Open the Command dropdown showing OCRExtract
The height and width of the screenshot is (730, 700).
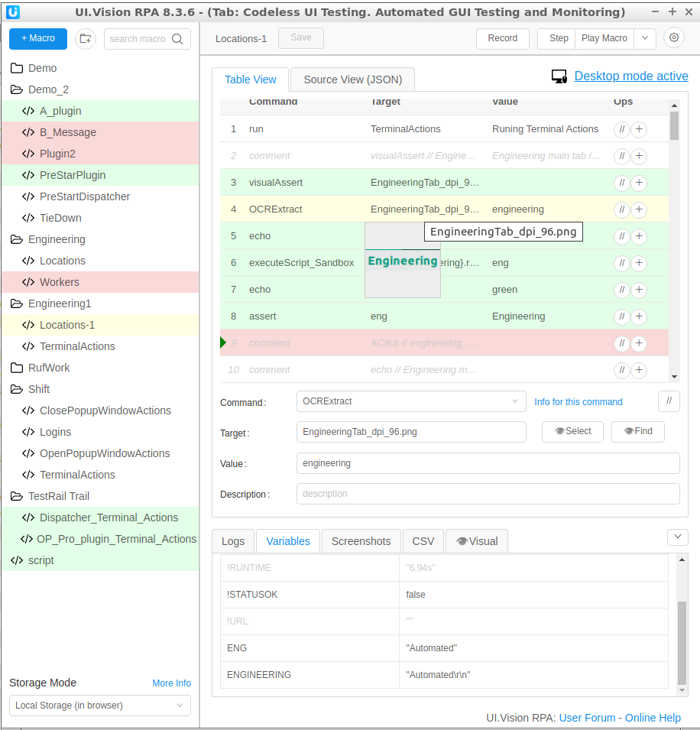(411, 401)
